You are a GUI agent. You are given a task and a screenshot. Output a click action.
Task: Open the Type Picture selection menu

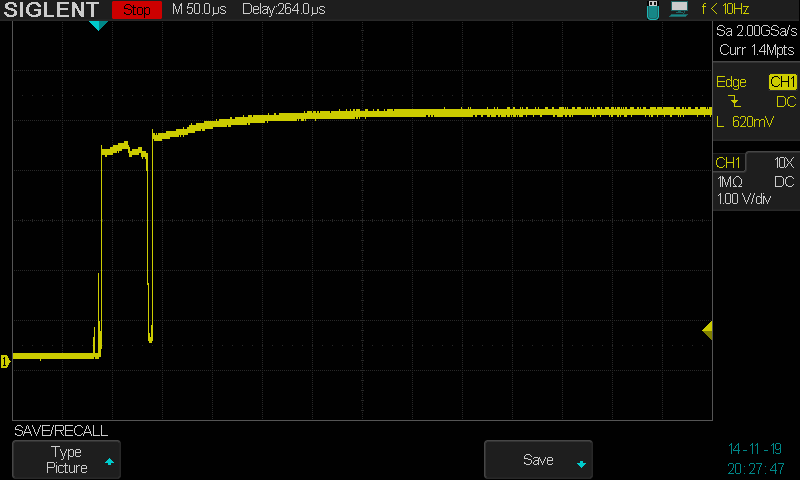pos(67,460)
